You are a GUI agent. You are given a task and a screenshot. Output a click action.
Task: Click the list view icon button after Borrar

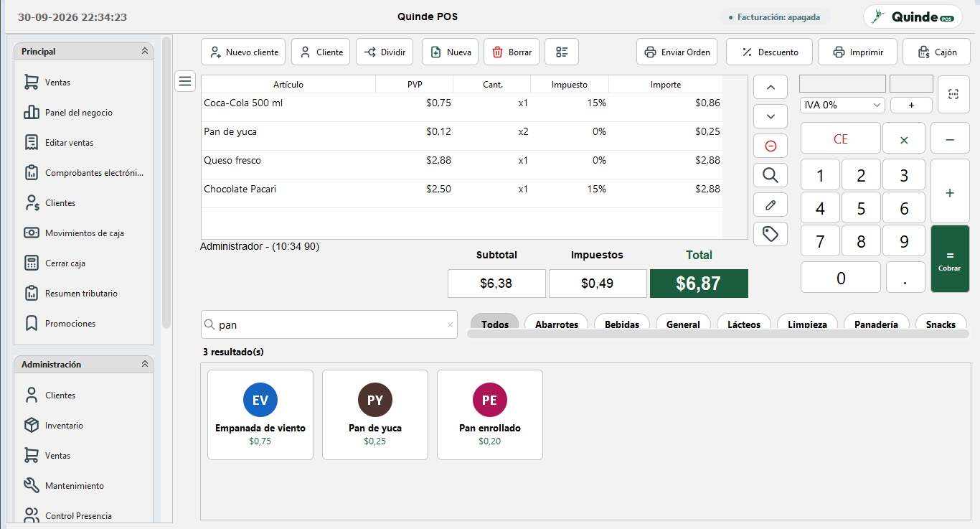pos(562,52)
